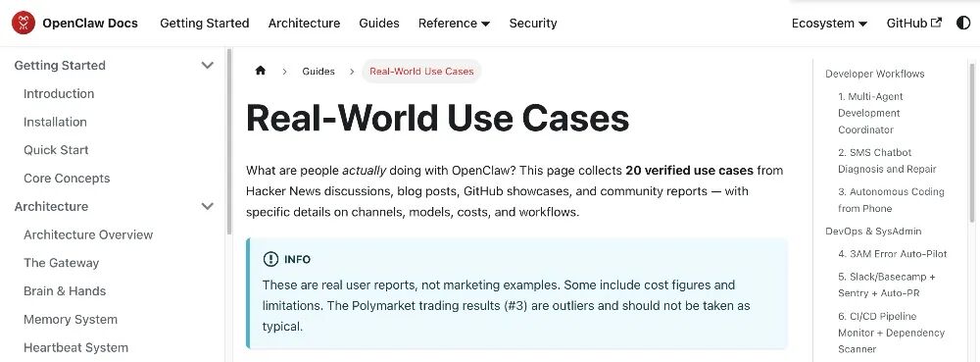The width and height of the screenshot is (980, 362).
Task: Open Architecture Overview in sidebar
Action: point(88,234)
